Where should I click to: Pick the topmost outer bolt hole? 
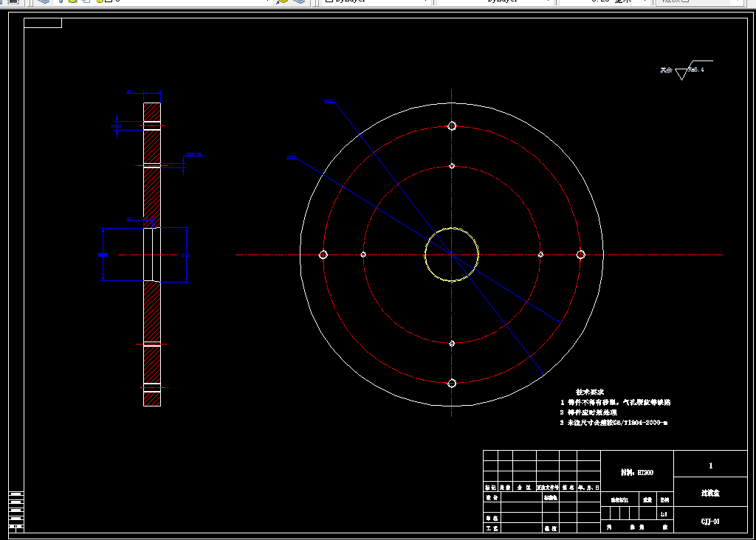coord(452,125)
